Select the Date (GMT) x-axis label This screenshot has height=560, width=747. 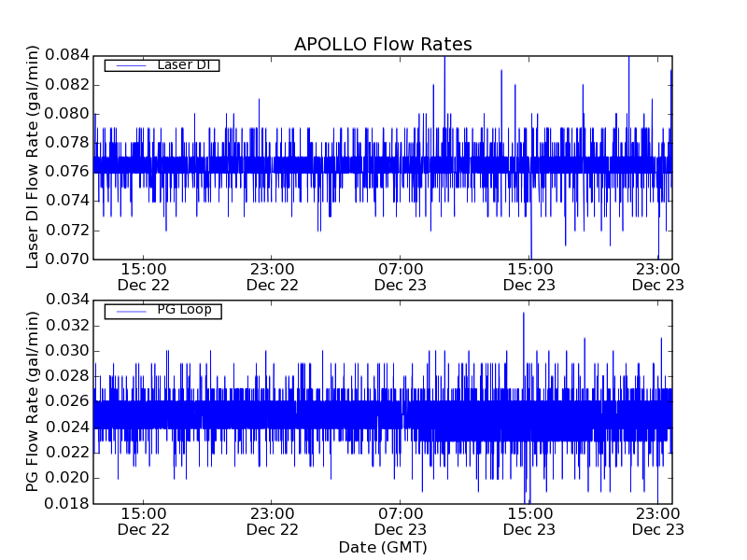tap(383, 547)
